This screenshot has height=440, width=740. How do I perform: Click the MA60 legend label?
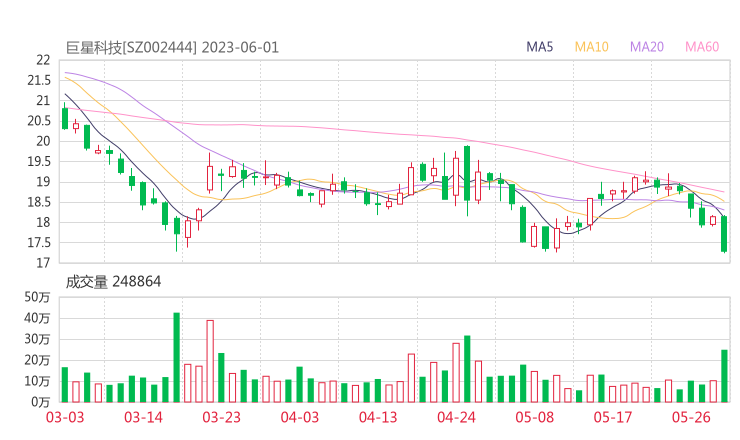(x=702, y=47)
